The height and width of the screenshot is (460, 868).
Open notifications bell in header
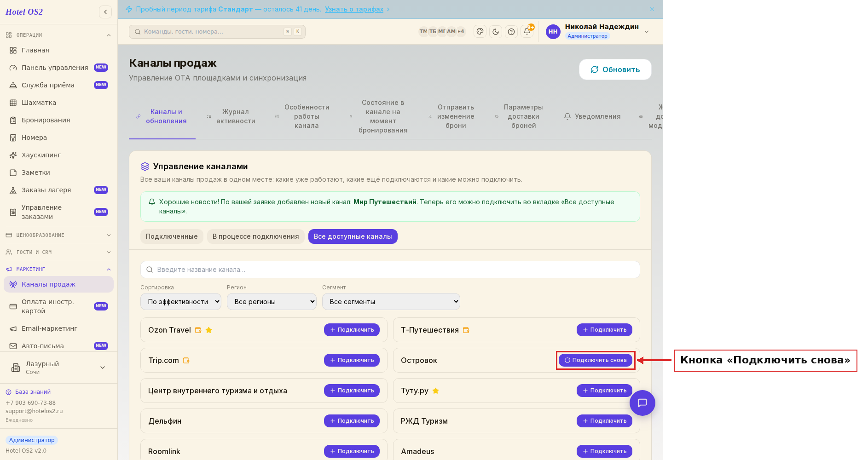coord(527,31)
